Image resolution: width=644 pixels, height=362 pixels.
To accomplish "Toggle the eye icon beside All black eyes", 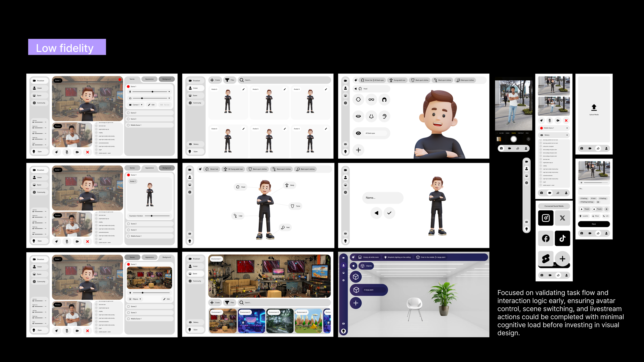I will [x=358, y=133].
